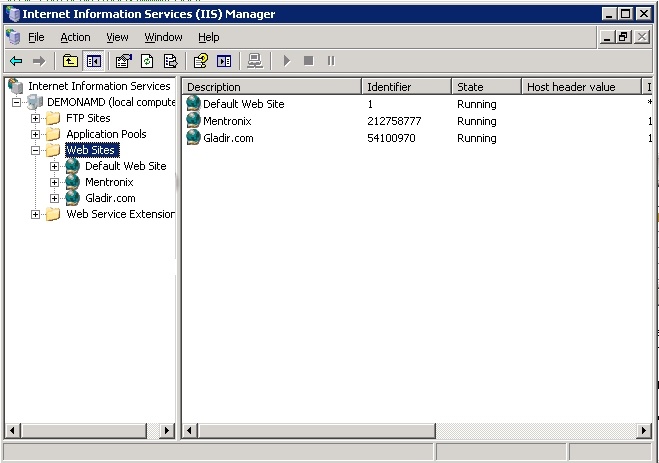The width and height of the screenshot is (659, 463).
Task: Open the Window menu
Action: [163, 37]
